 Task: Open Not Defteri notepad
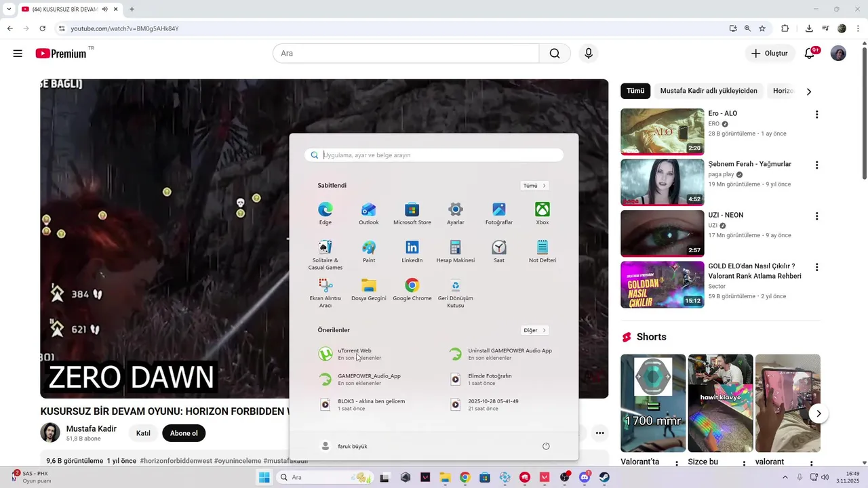point(542,251)
